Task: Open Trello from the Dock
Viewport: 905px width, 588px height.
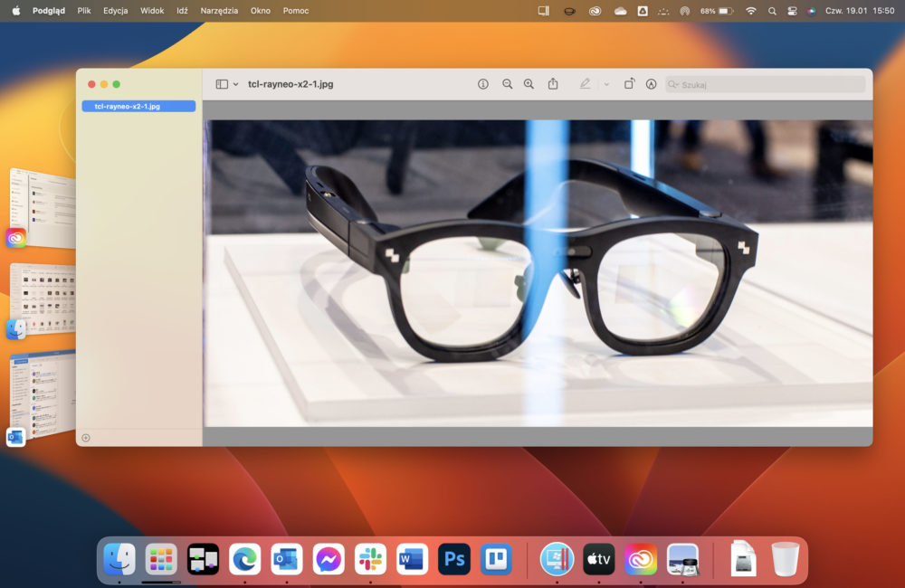Action: (x=496, y=559)
